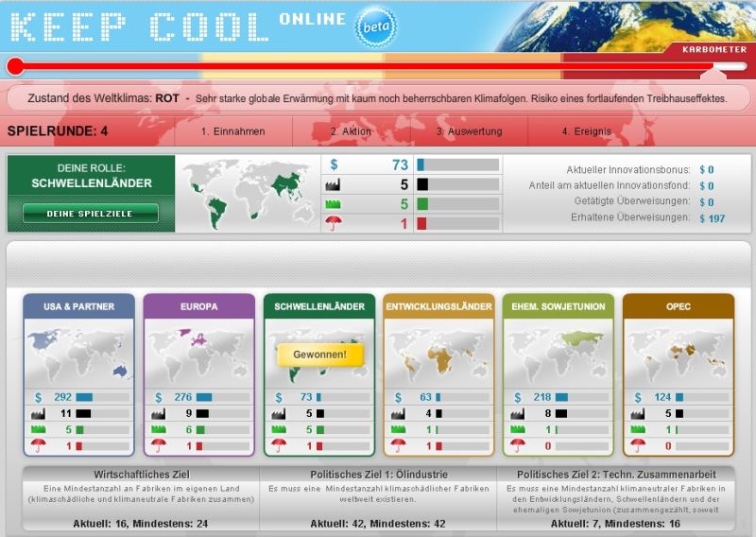Click green factory icon on Europa card

click(158, 429)
